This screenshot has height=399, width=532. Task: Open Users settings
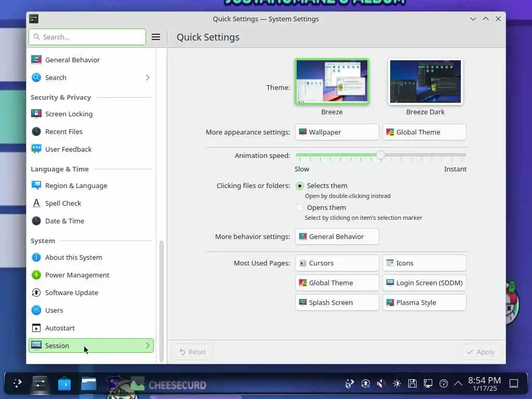point(91,310)
